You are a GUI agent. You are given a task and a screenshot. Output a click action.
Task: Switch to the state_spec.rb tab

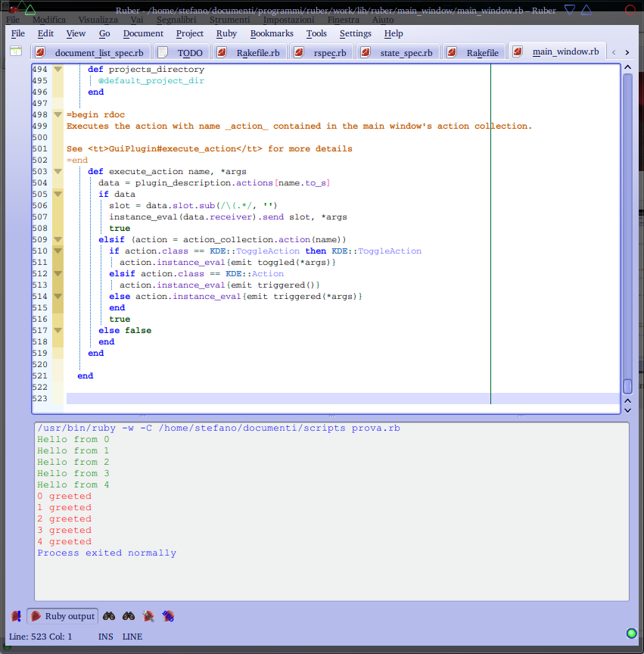(x=398, y=52)
